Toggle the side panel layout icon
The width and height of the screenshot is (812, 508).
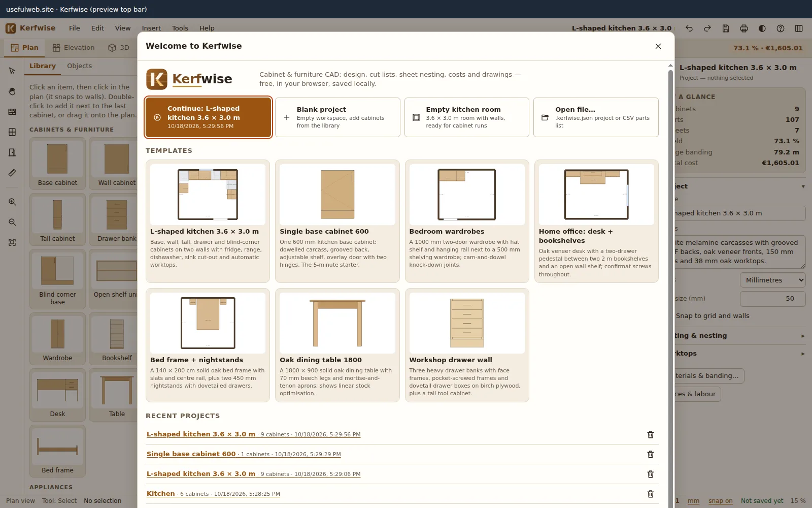[x=799, y=28]
